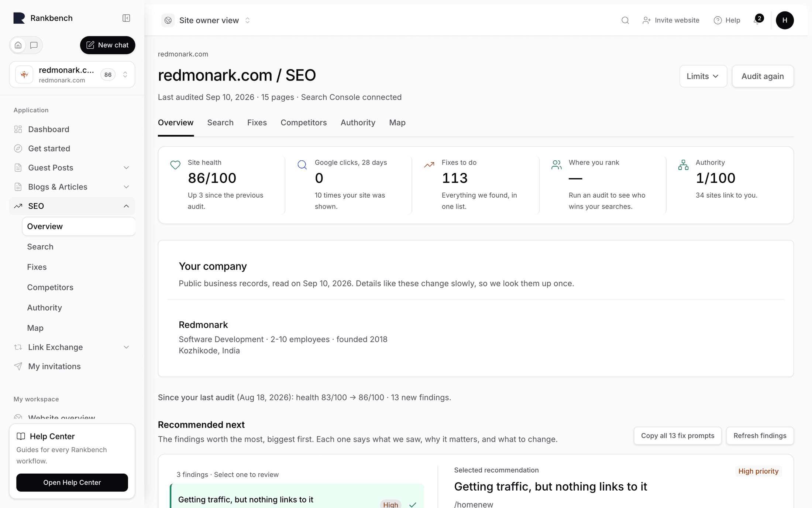Viewport: 812px width, 508px height.
Task: Click the Help Center book icon
Action: click(21, 436)
